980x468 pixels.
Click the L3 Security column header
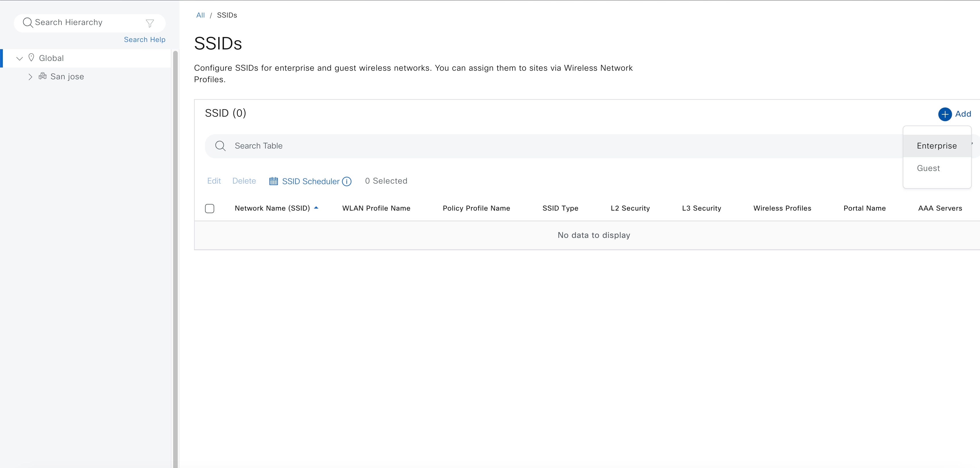coord(701,208)
